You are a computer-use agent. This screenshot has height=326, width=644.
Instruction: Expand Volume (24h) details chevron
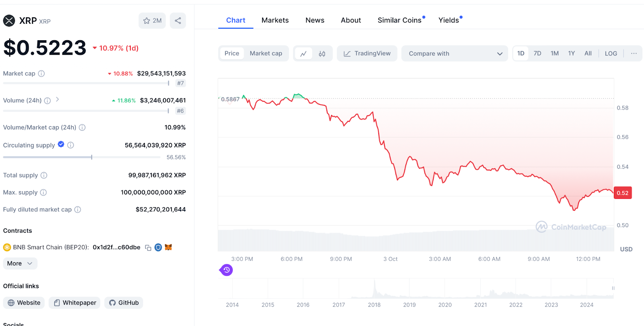pyautogui.click(x=58, y=99)
